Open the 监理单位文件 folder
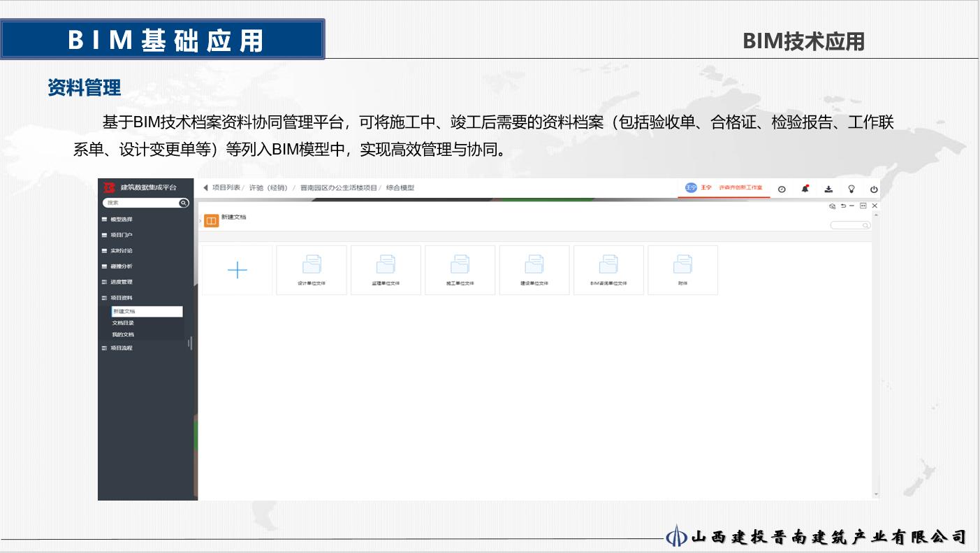This screenshot has height=553, width=980. tap(386, 270)
